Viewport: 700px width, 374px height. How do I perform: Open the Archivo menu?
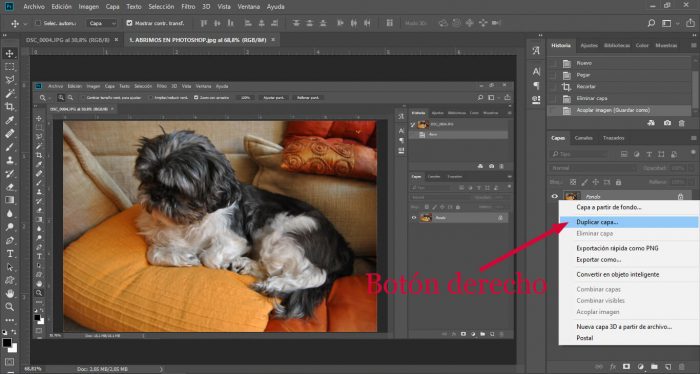(34, 7)
